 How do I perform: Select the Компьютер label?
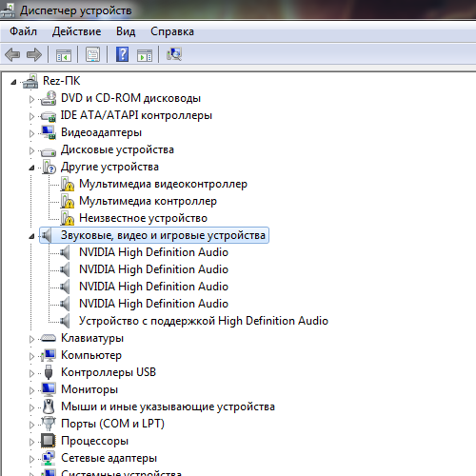tap(91, 355)
